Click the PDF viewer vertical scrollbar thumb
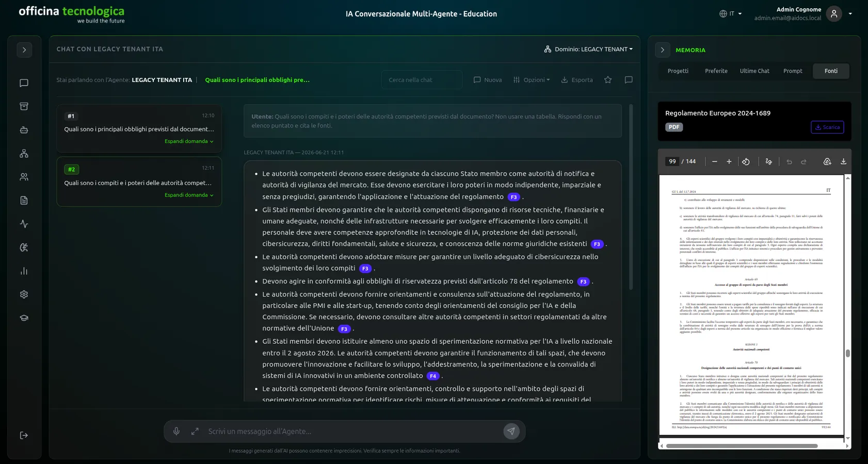This screenshot has height=464, width=868. [x=847, y=353]
